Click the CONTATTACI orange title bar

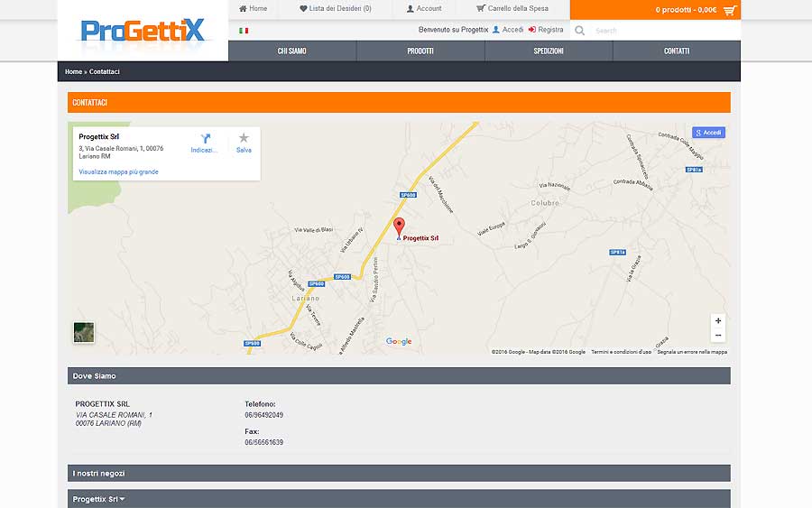[399, 103]
